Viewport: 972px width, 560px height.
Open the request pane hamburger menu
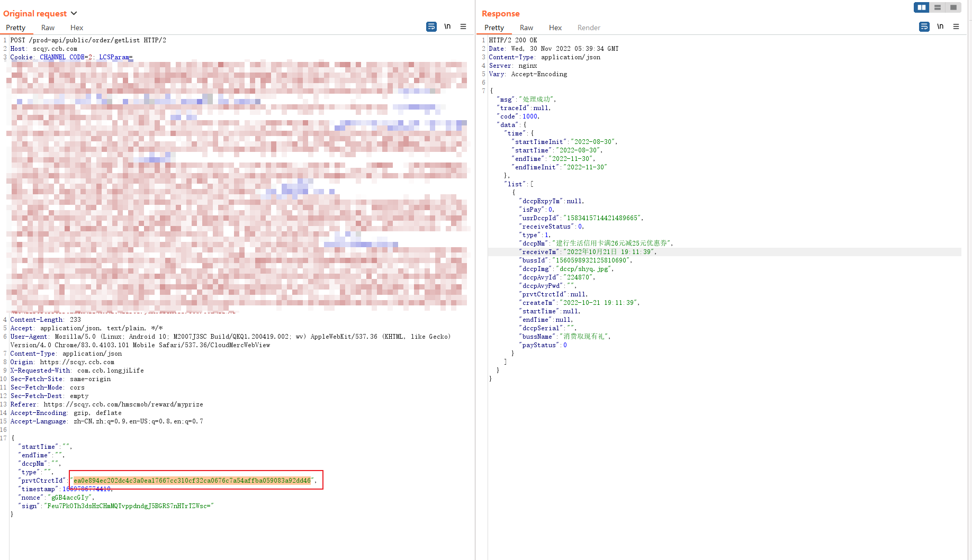click(463, 26)
